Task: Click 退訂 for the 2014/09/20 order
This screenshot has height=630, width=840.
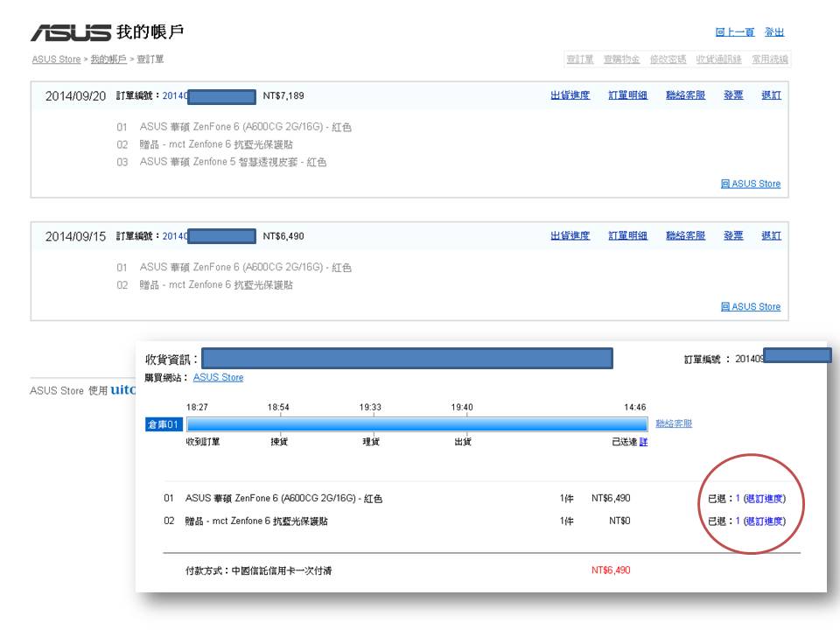Action: (772, 95)
